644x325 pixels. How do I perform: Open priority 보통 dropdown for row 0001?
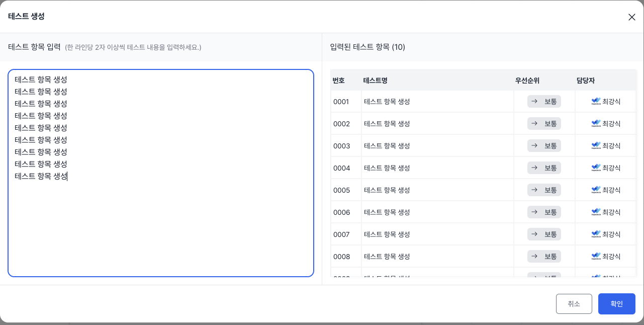pyautogui.click(x=544, y=102)
